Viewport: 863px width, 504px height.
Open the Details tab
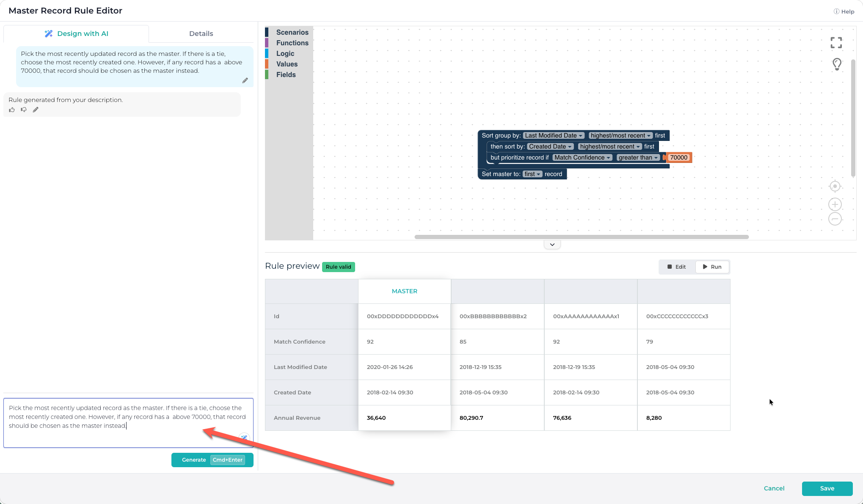[x=201, y=34]
